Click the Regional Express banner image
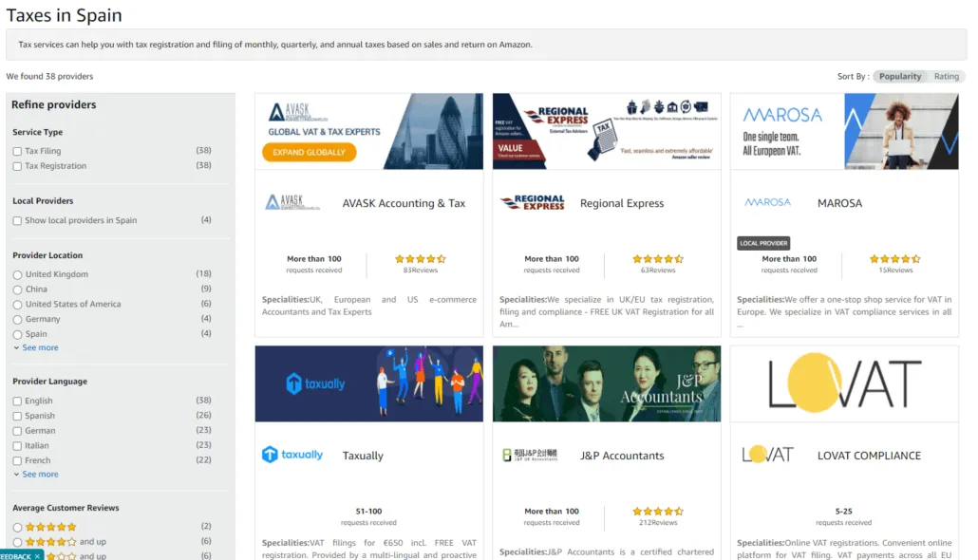 (x=606, y=132)
